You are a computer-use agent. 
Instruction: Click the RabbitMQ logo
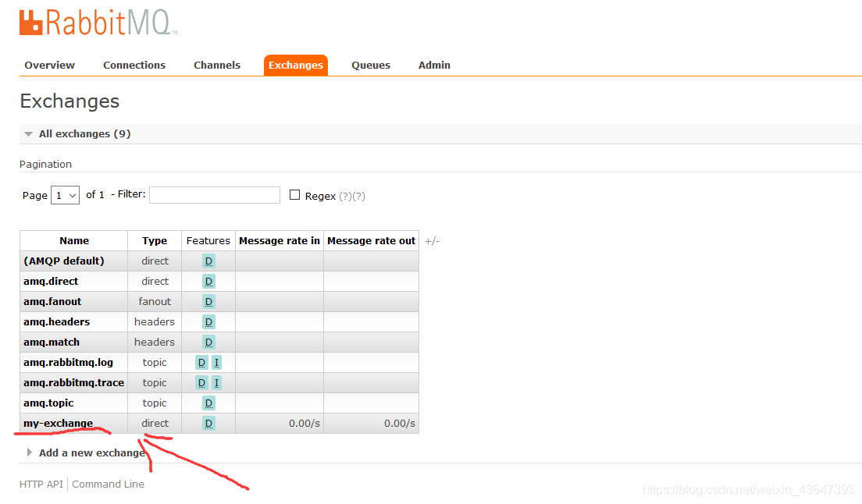tap(98, 23)
